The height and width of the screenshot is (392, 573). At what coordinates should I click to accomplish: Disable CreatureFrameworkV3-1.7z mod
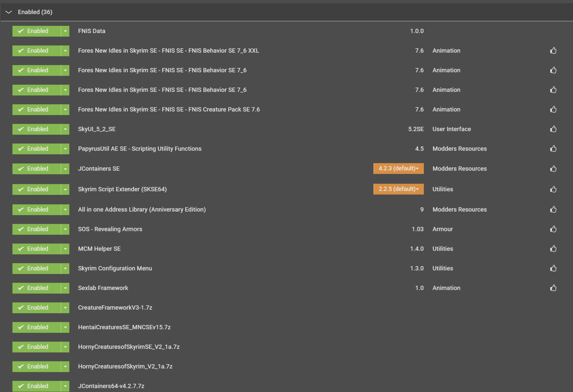[x=36, y=308]
